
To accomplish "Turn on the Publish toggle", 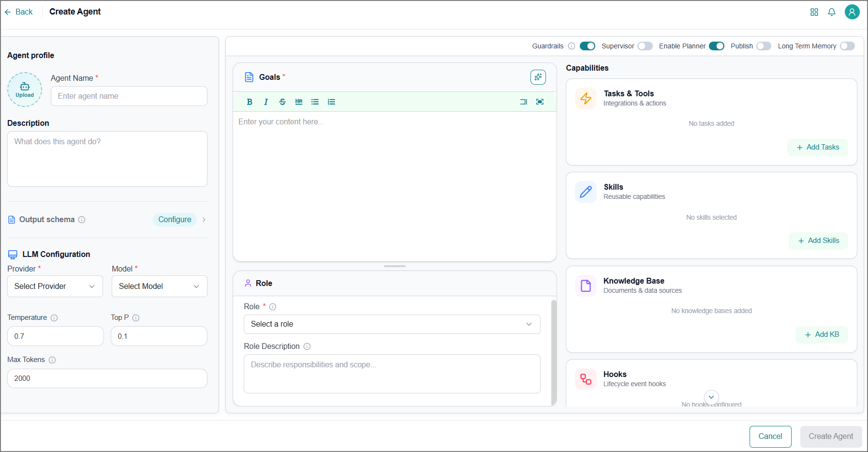I will 764,46.
